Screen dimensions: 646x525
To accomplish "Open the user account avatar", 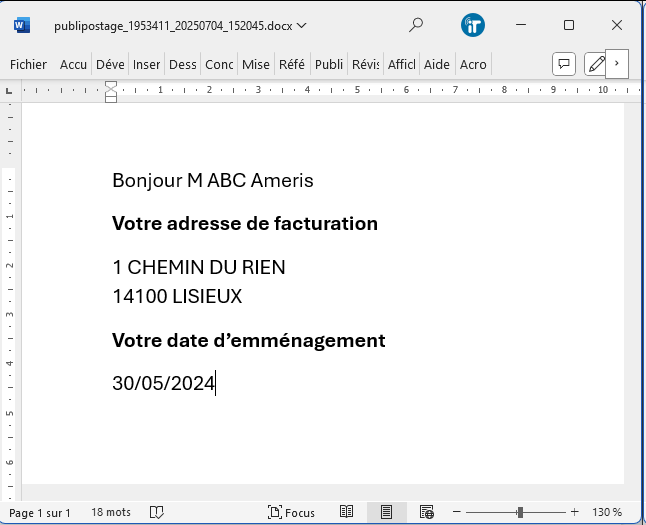I will click(473, 25).
